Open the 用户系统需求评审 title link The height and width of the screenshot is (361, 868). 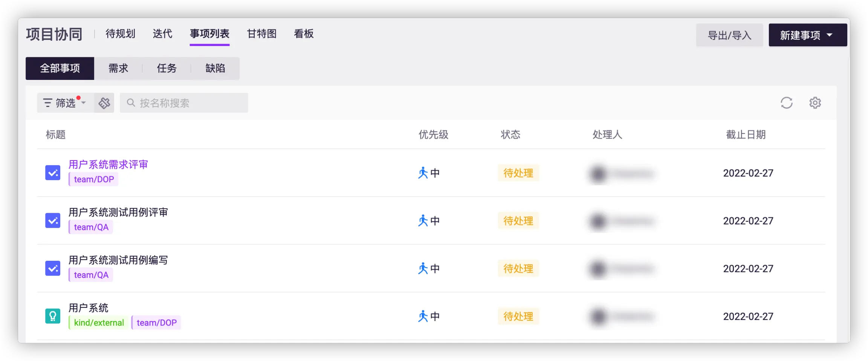tap(108, 165)
